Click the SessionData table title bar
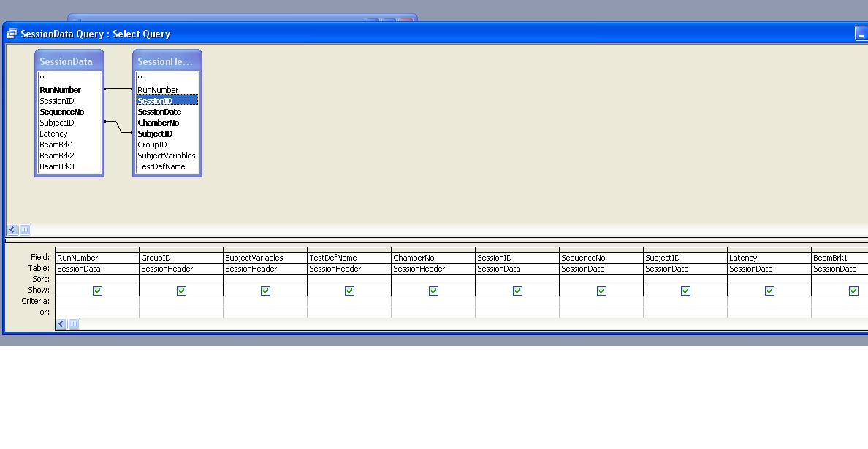The width and height of the screenshot is (868, 449). tap(69, 61)
